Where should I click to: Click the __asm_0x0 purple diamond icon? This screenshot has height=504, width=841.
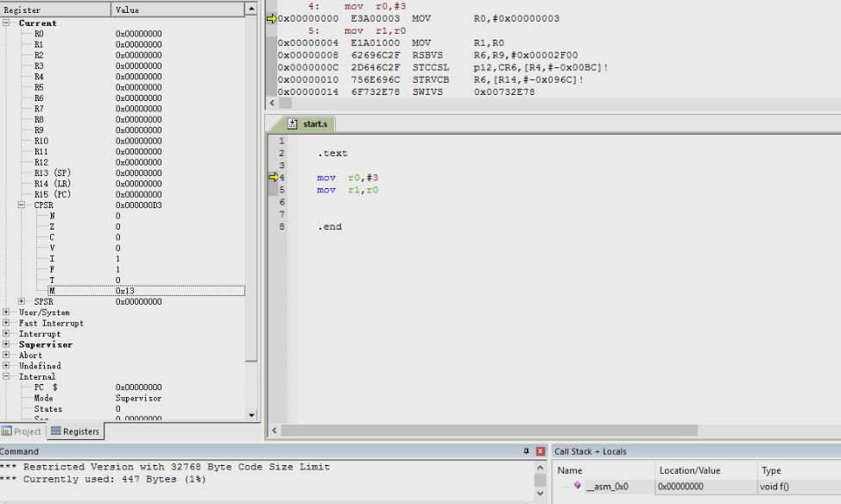pos(577,486)
